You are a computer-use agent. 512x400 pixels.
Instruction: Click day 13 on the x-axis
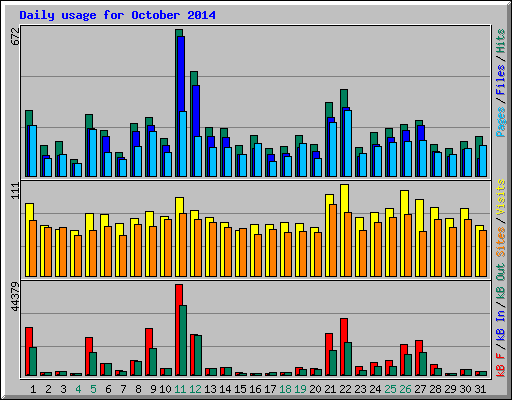[x=210, y=389]
